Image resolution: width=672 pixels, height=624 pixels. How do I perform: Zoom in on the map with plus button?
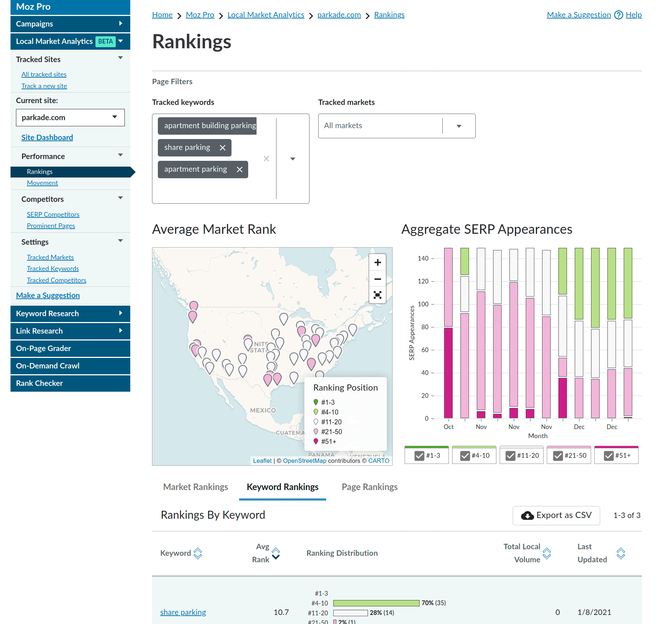tap(377, 262)
